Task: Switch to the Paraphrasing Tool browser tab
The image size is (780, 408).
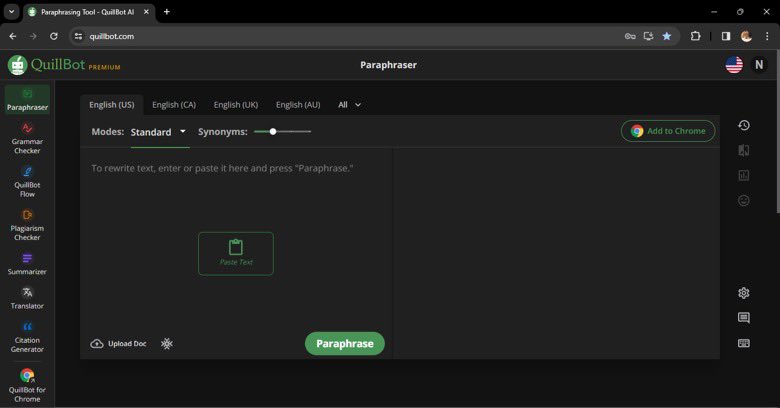Action: point(88,12)
